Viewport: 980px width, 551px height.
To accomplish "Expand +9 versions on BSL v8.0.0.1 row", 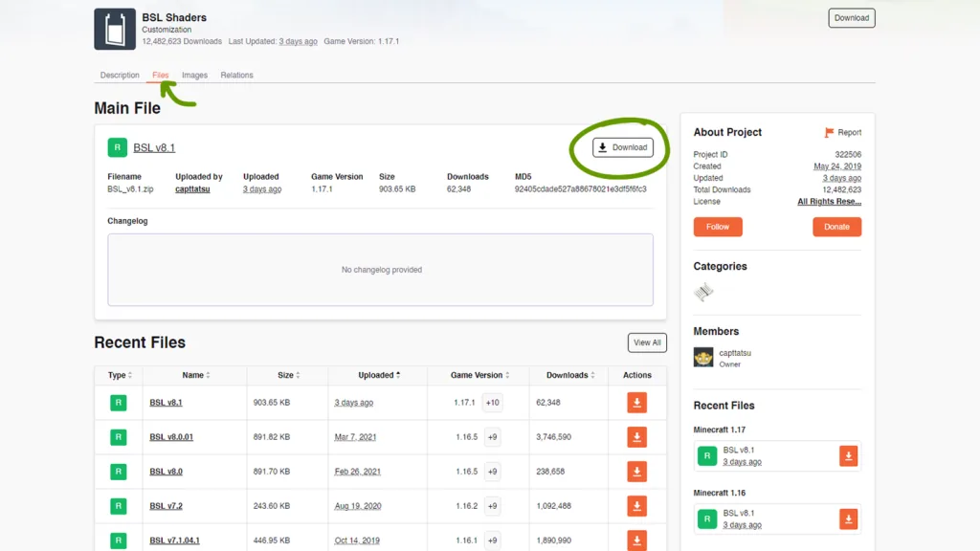I will (492, 437).
